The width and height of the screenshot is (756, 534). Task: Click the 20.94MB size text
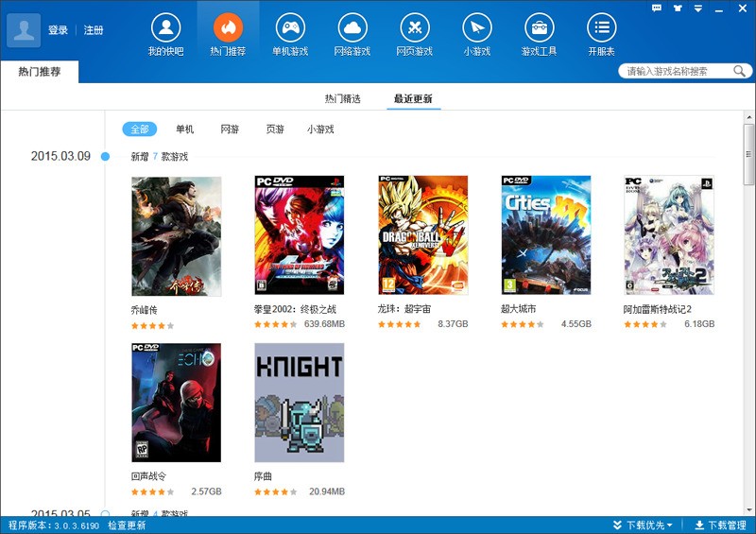pyautogui.click(x=327, y=491)
